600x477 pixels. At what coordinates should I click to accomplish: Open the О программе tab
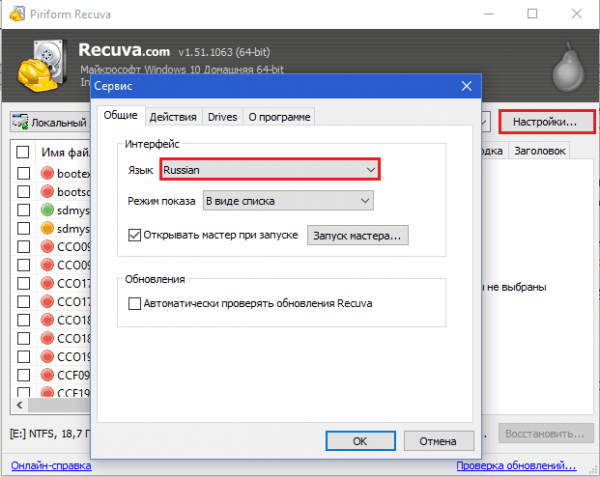279,117
